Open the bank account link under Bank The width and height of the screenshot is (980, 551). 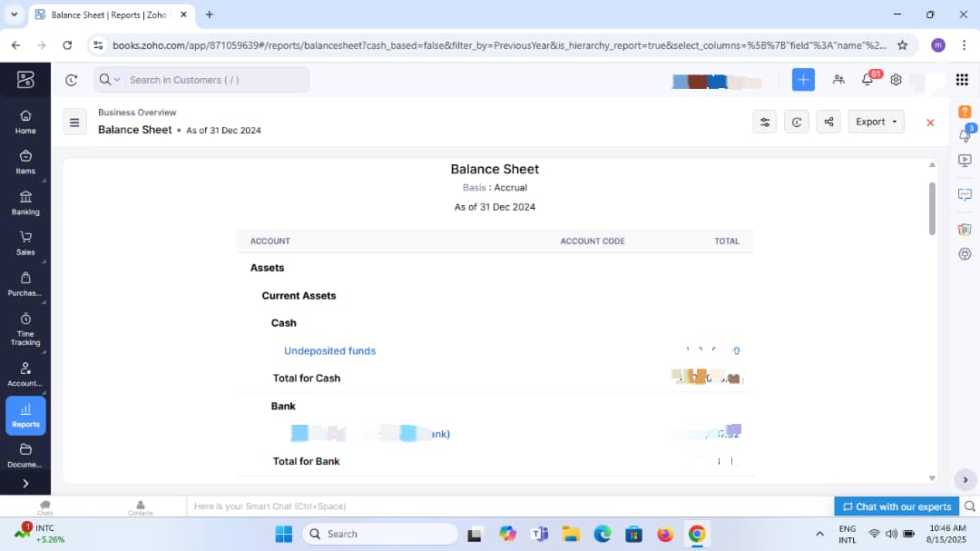370,433
